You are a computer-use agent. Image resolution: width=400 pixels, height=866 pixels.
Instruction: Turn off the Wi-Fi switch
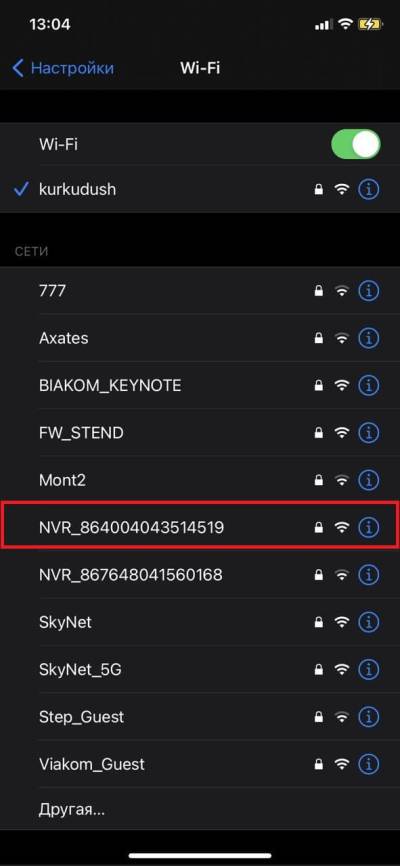(x=355, y=145)
